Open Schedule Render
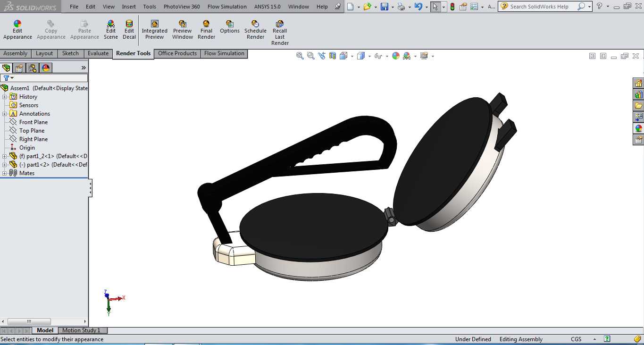Screen dimensions: 644x345 point(255,30)
